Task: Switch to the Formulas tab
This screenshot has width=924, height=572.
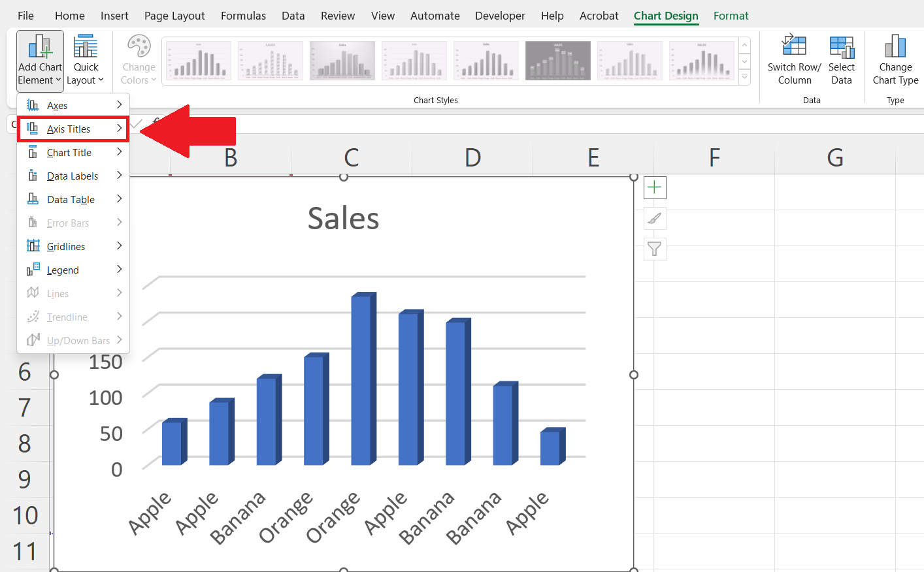Action: click(x=243, y=16)
